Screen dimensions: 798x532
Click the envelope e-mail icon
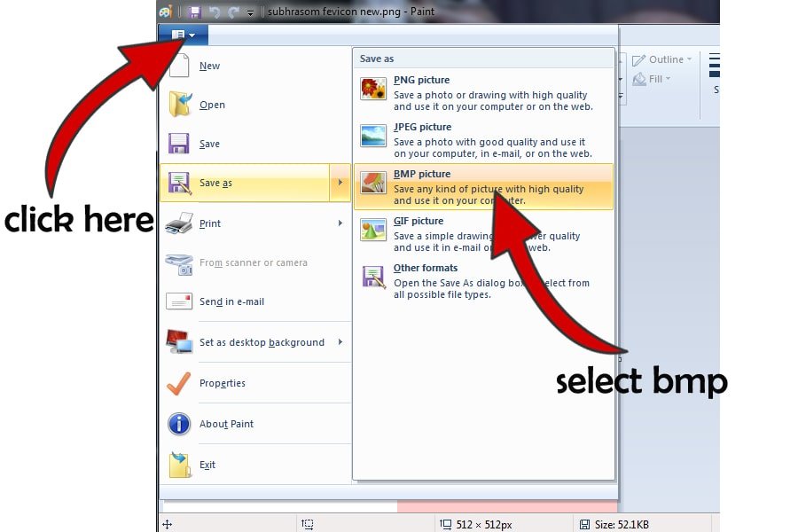pos(178,301)
